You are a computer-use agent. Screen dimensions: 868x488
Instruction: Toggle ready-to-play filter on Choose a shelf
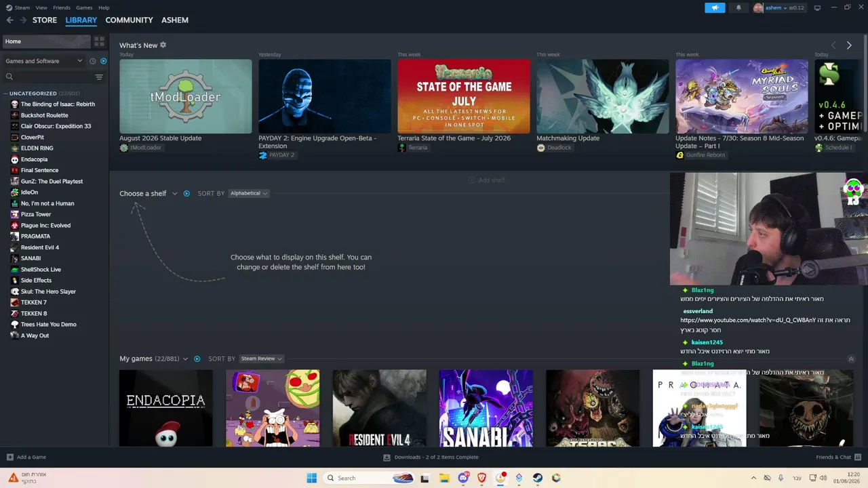(x=186, y=194)
